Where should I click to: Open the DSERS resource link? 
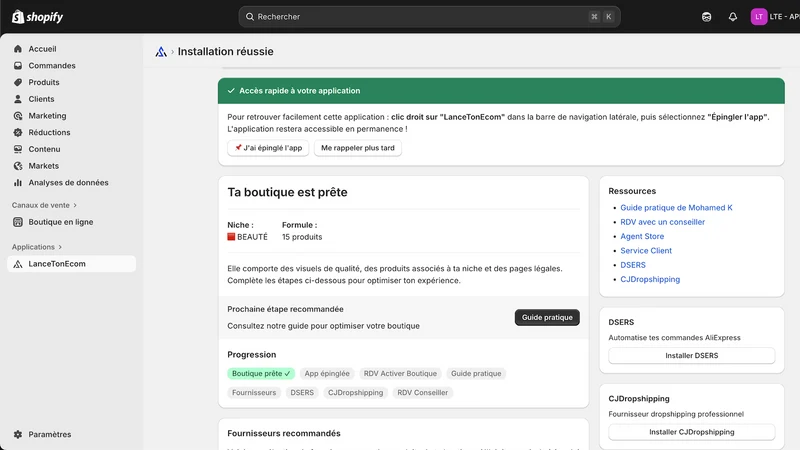click(633, 265)
